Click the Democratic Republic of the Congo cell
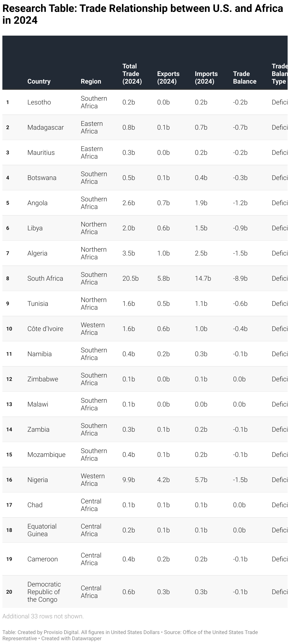 tap(44, 592)
